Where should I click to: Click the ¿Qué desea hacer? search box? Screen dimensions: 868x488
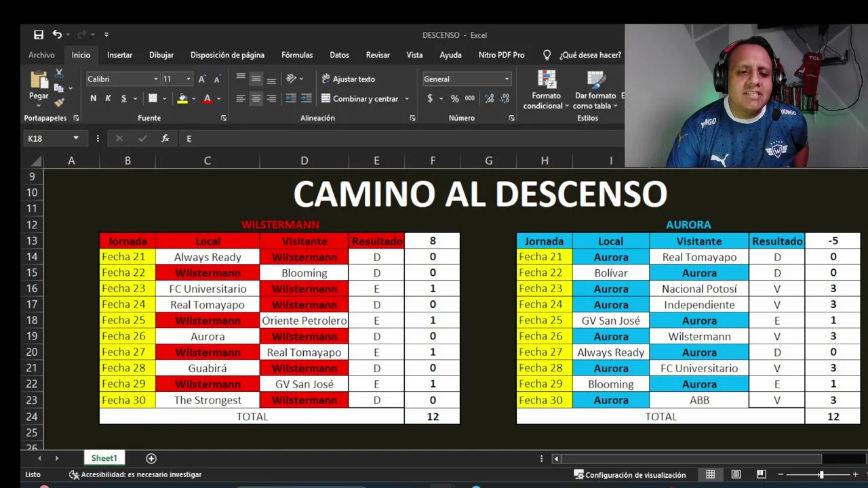(x=590, y=55)
